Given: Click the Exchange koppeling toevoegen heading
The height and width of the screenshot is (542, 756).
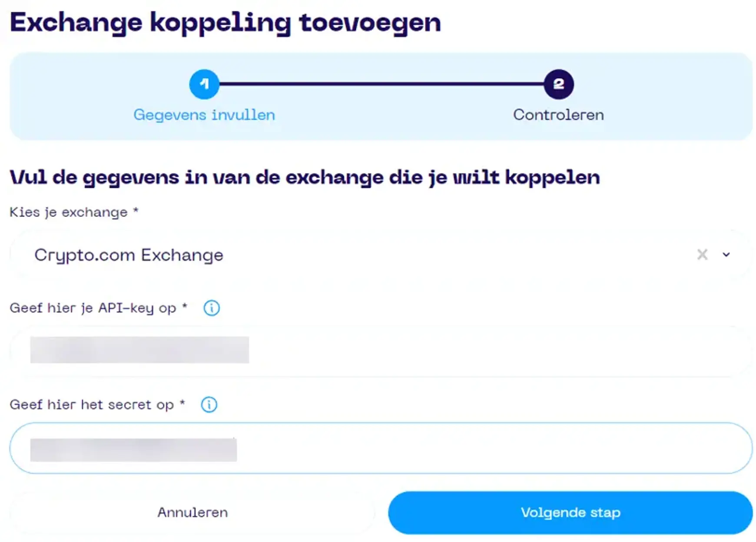Looking at the screenshot, I should [x=225, y=22].
